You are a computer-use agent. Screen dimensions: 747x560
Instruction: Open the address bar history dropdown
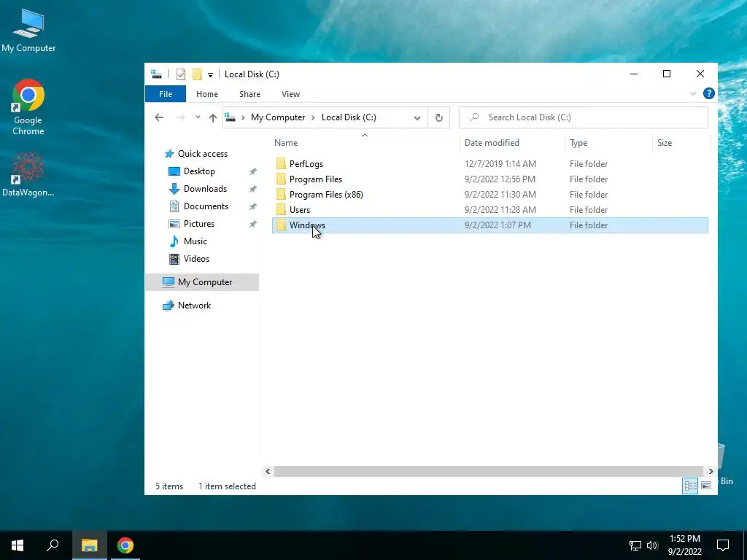pyautogui.click(x=417, y=117)
